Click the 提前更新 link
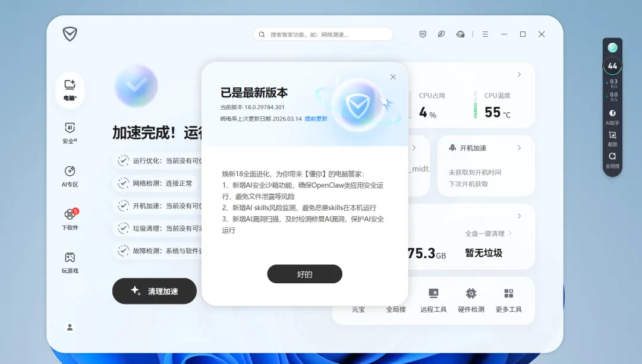Image resolution: width=642 pixels, height=364 pixels. click(316, 119)
